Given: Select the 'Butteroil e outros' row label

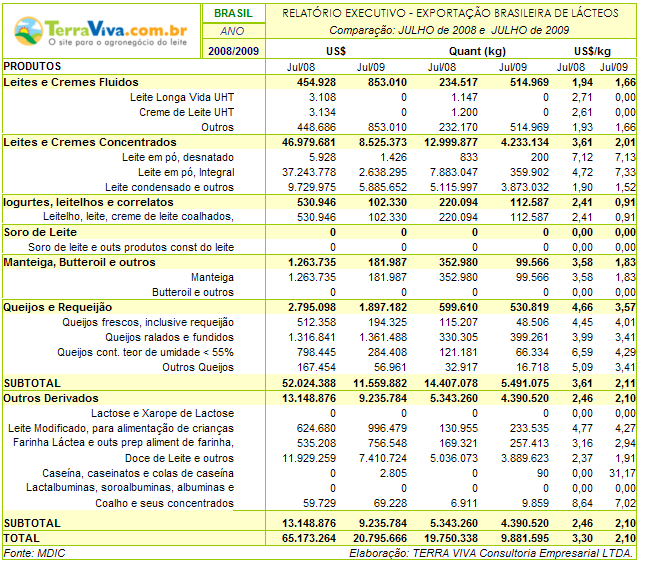Looking at the screenshot, I should pos(193,292).
